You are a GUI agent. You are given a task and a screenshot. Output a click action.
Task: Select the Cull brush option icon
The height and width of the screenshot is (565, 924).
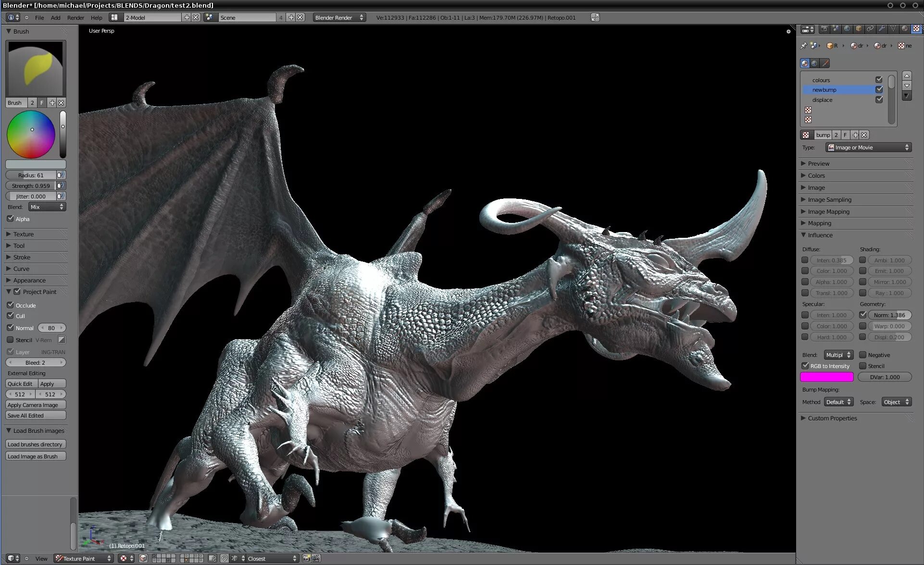(10, 315)
